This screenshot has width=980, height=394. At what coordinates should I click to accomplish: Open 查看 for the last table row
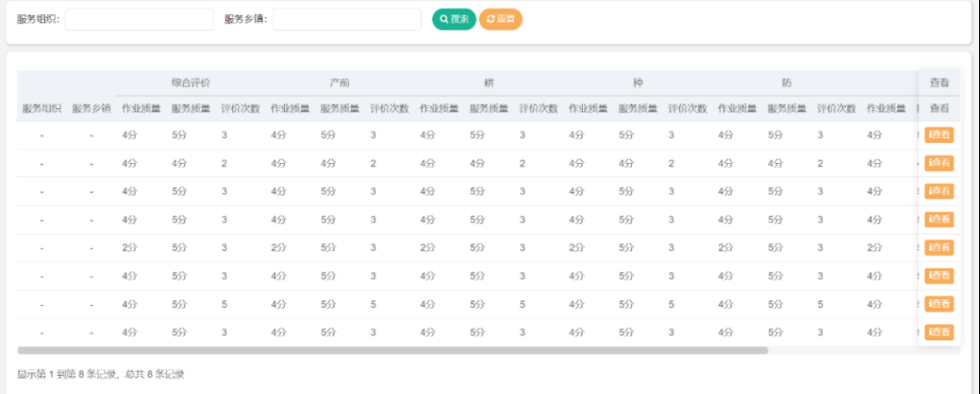939,333
